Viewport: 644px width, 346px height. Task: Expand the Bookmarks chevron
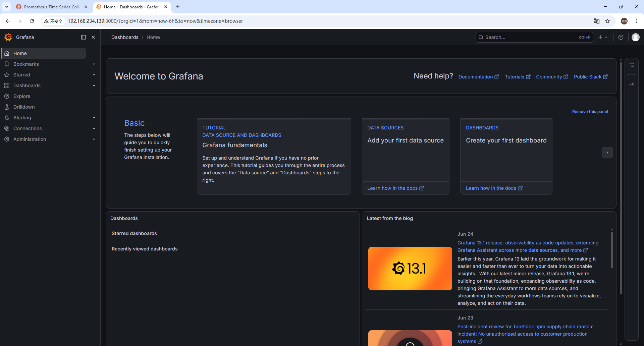94,64
